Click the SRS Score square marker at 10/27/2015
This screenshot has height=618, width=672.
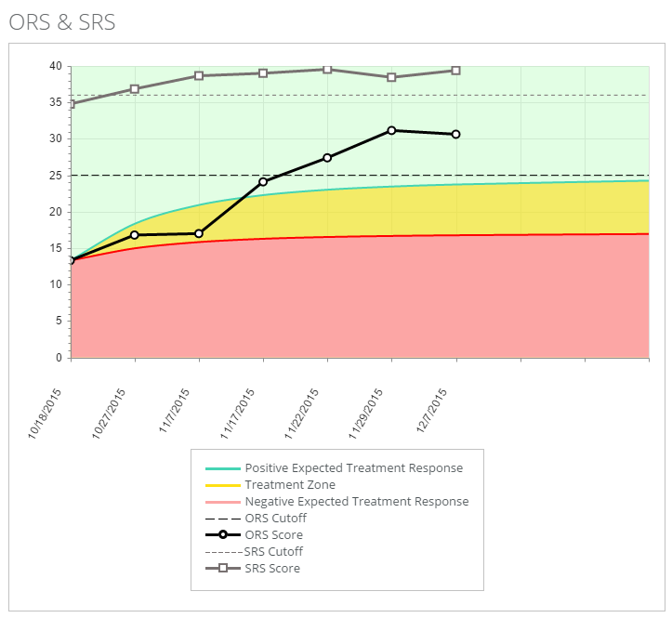coord(135,89)
